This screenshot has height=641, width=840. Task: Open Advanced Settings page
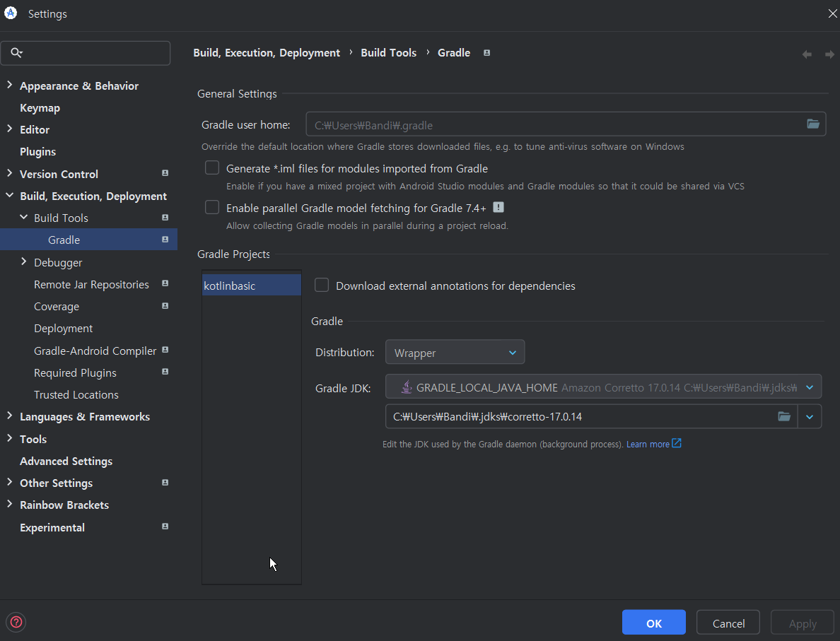tap(66, 461)
